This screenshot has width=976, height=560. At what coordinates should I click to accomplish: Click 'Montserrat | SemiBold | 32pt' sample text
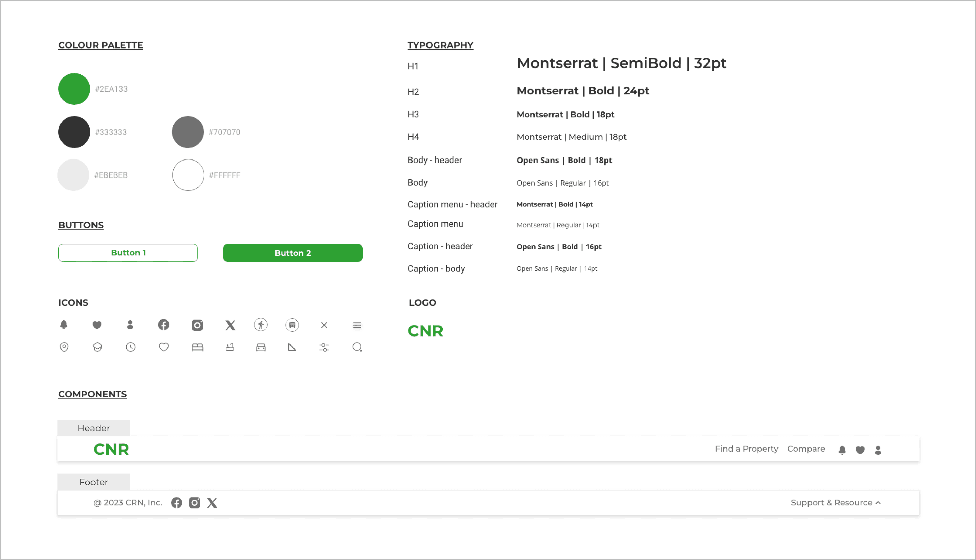coord(621,63)
